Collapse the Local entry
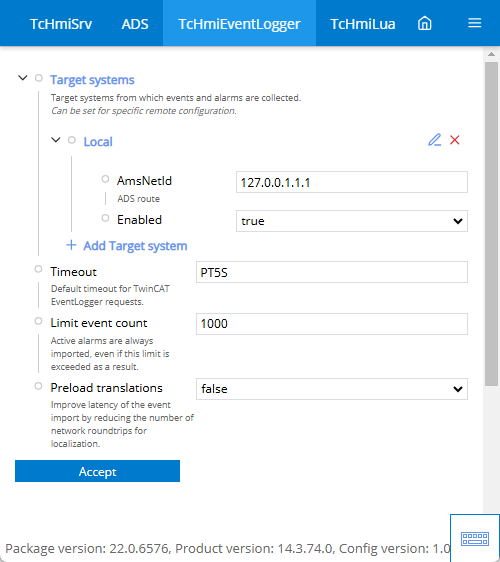500x562 pixels. click(x=56, y=140)
